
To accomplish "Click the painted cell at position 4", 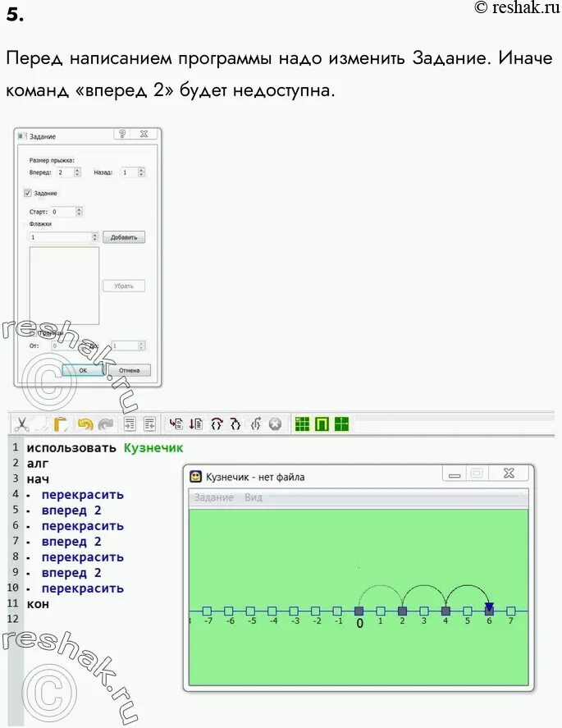I will [x=445, y=611].
